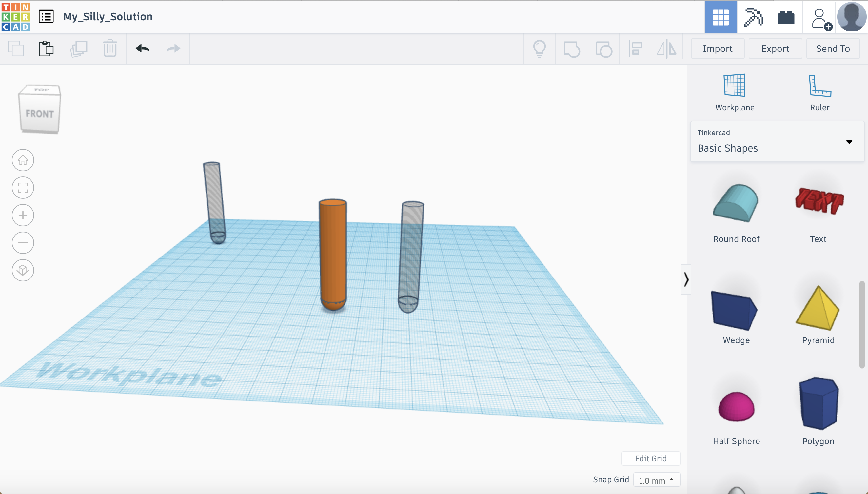This screenshot has width=868, height=494.
Task: Switch to the 3D design grid view
Action: tap(720, 17)
